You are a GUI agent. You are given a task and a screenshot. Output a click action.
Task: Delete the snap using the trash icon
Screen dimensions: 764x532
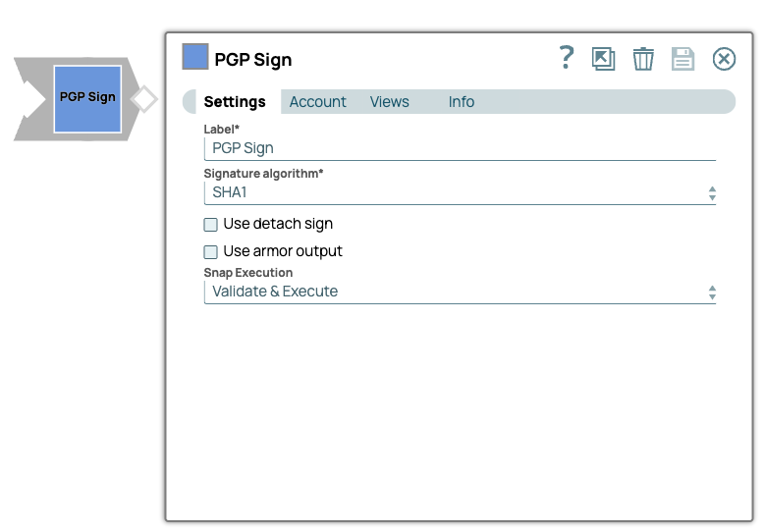pyautogui.click(x=643, y=59)
